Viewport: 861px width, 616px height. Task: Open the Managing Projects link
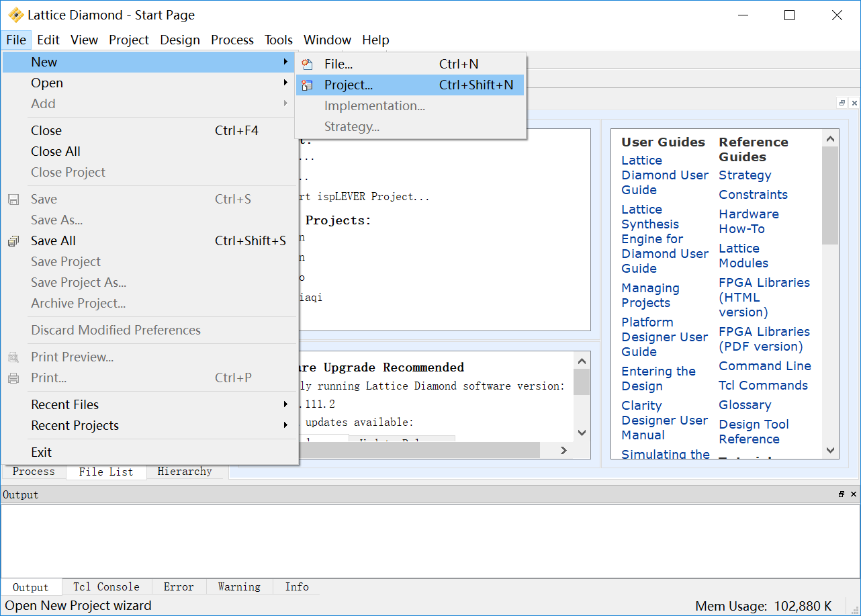(650, 295)
